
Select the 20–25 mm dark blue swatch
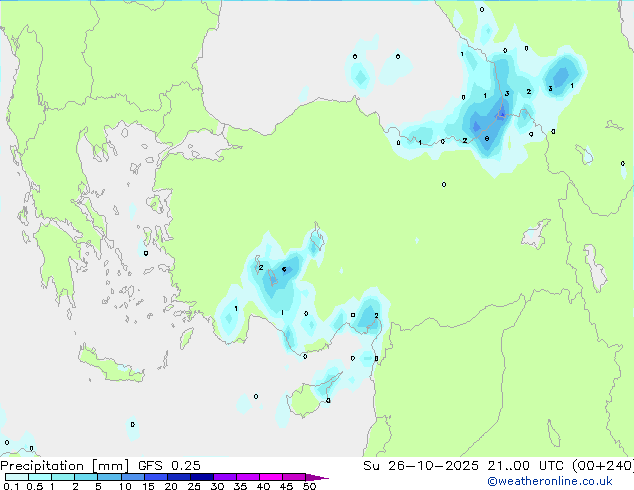pyautogui.click(x=179, y=477)
